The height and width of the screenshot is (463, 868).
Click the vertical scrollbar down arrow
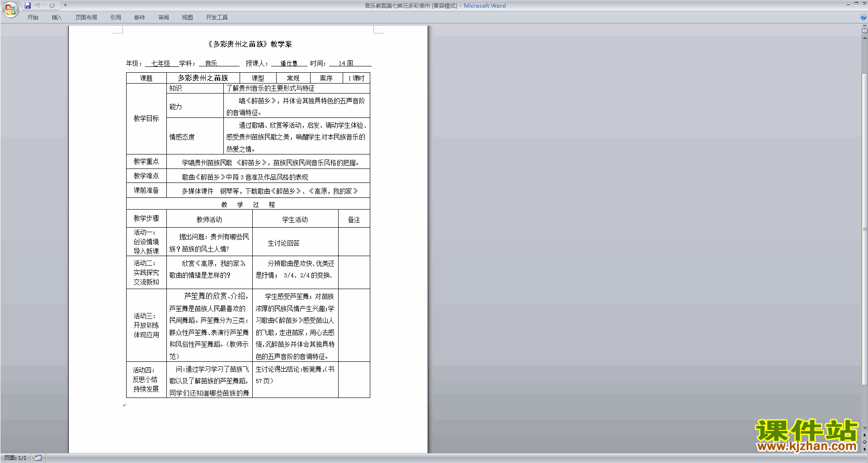[864, 428]
